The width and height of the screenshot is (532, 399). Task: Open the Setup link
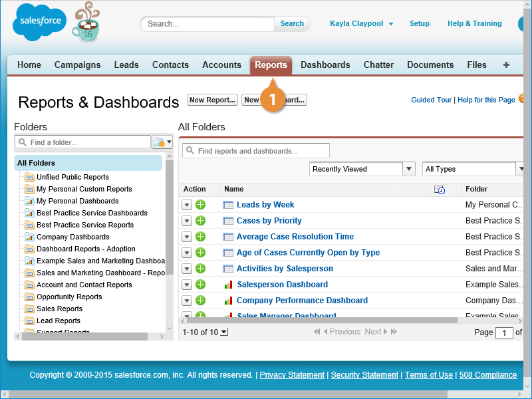[x=420, y=24]
